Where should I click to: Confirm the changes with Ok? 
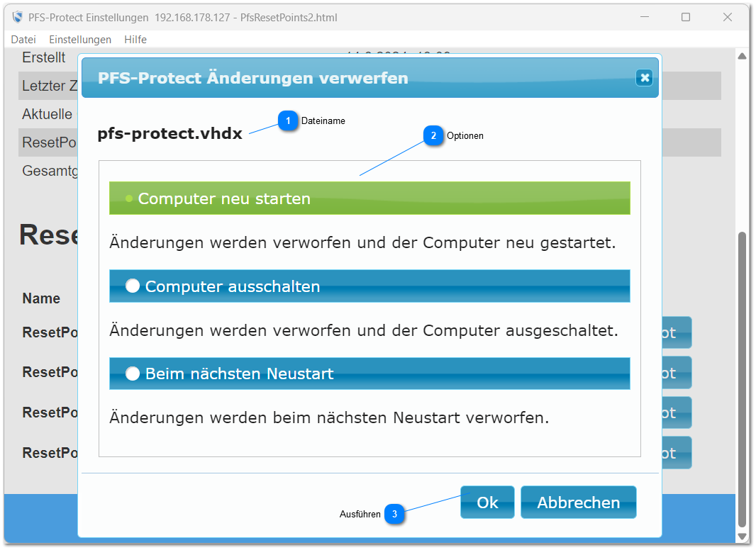point(487,502)
